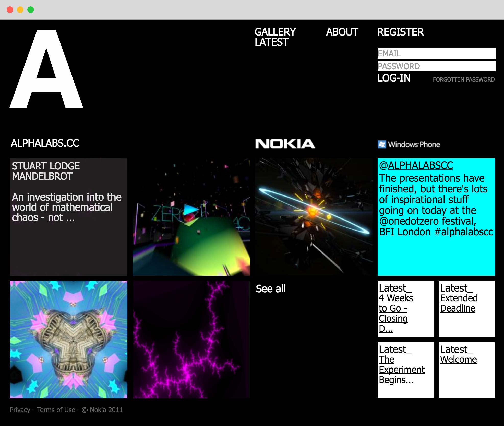Open the exploding orb ring thumbnail
The height and width of the screenshot is (426, 504).
(x=314, y=217)
